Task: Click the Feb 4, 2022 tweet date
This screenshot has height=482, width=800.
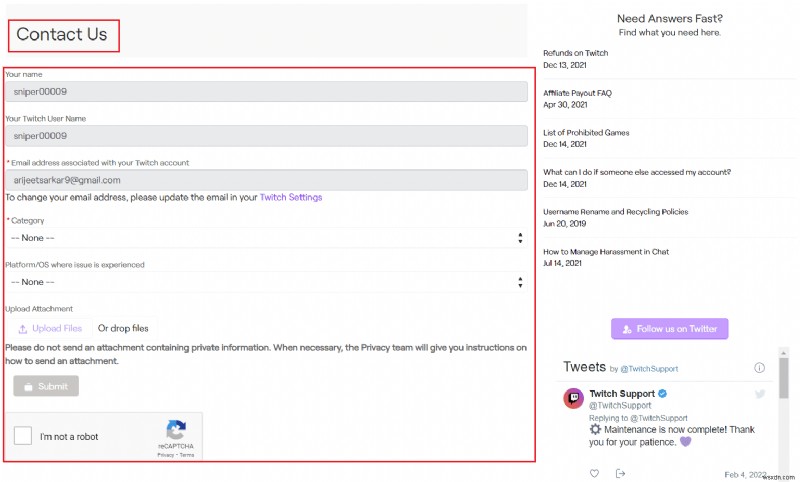Action: coord(745,474)
